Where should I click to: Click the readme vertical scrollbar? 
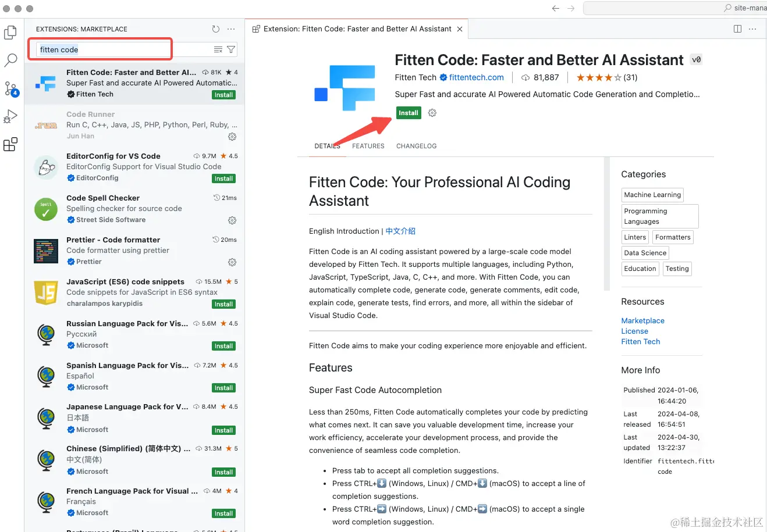[x=607, y=224]
